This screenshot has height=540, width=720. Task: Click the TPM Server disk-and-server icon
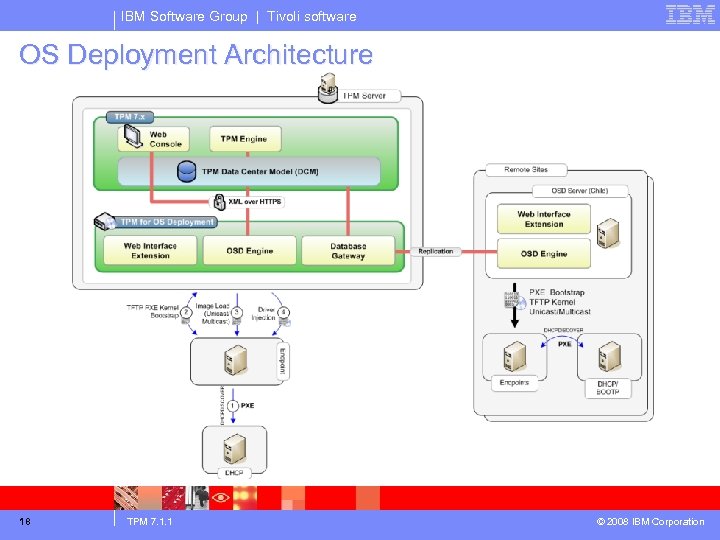[x=328, y=89]
